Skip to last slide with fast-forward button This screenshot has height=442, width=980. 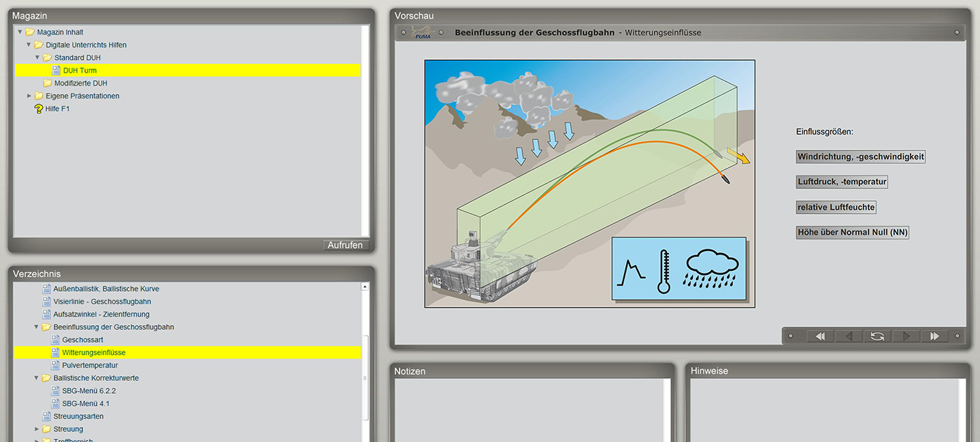tap(934, 336)
